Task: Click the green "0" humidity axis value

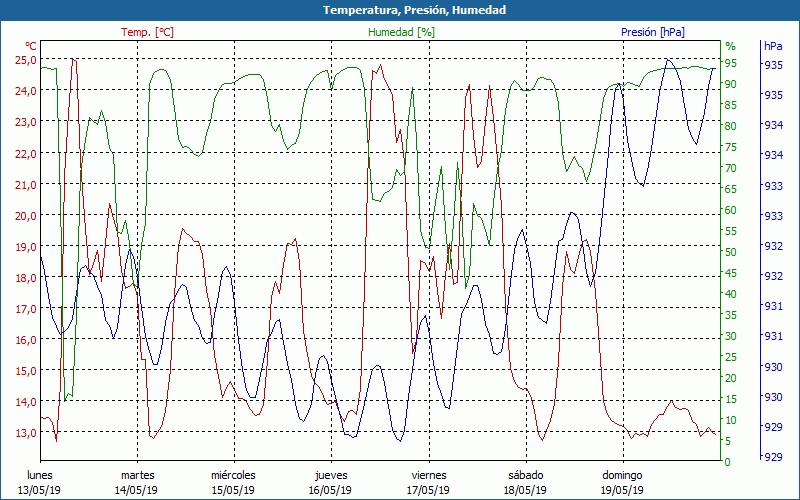Action: 728,462
